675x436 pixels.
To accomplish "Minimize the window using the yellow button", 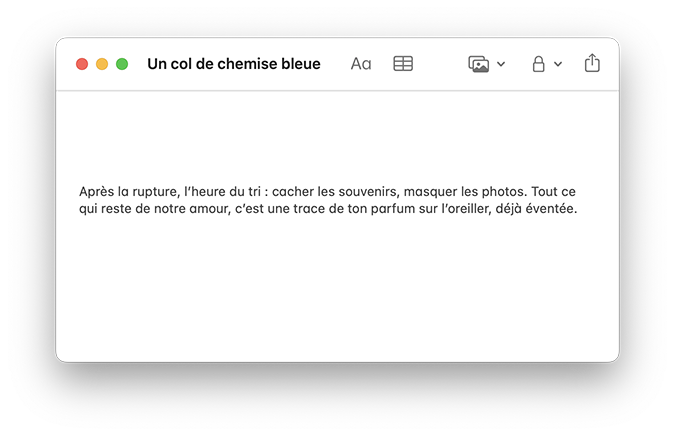I will point(102,64).
